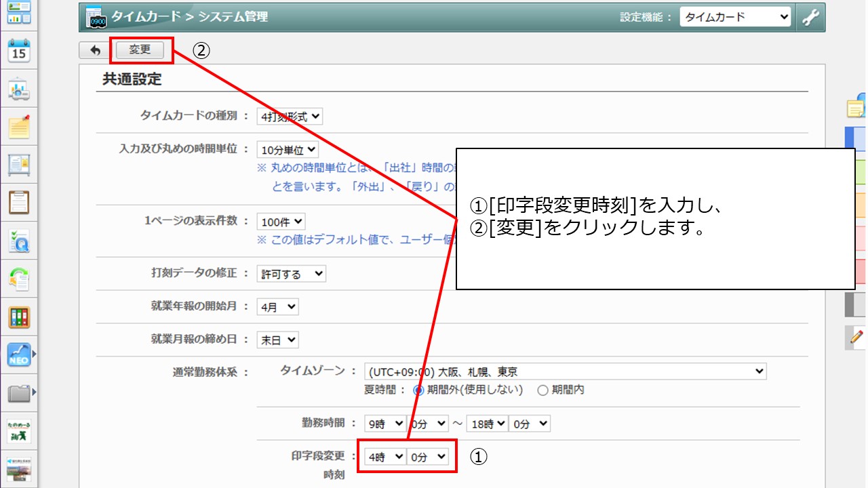This screenshot has width=868, height=488.
Task: Select the 期間内 daylight saving radio button
Action: (542, 390)
